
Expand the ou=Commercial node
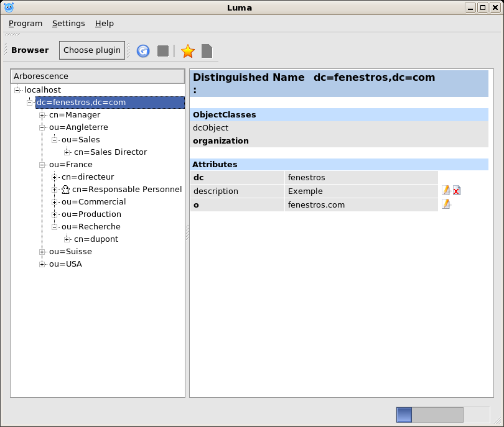(x=55, y=202)
